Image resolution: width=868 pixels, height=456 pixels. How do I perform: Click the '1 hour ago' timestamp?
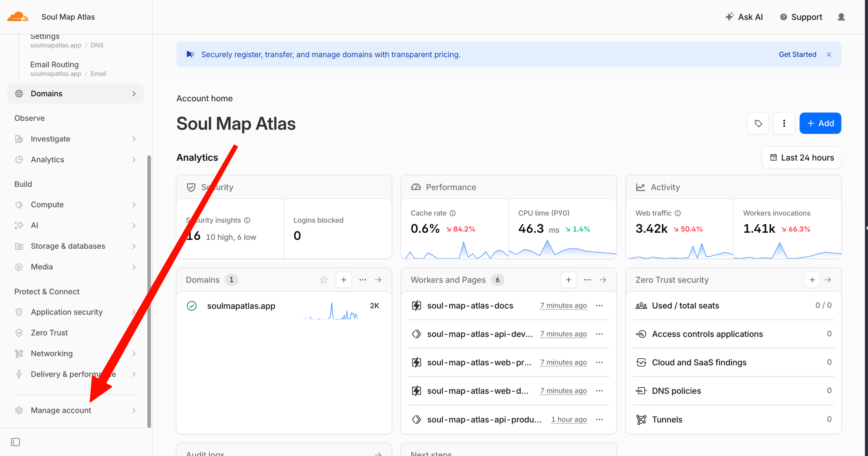[x=569, y=420]
